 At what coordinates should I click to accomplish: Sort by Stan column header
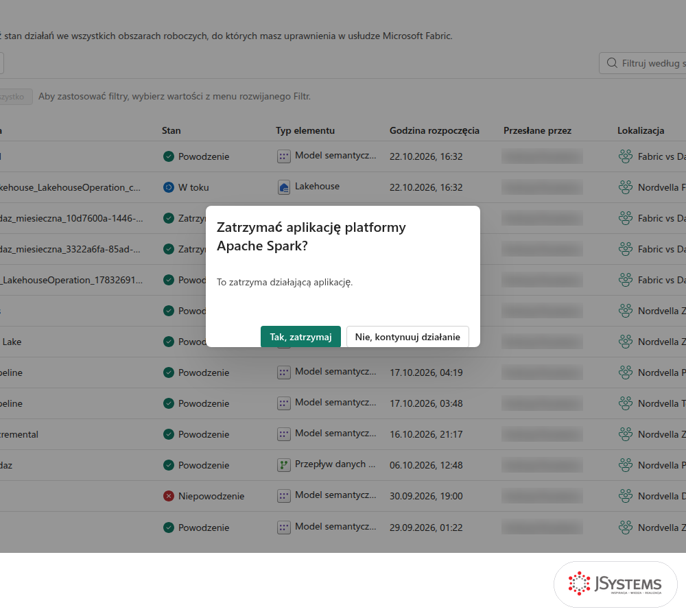pyautogui.click(x=171, y=130)
